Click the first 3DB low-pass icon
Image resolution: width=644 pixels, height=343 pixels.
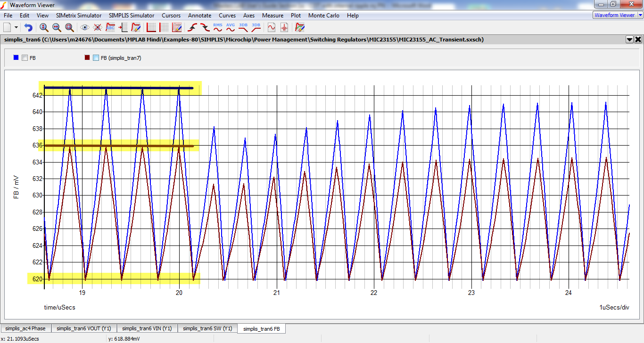(243, 27)
